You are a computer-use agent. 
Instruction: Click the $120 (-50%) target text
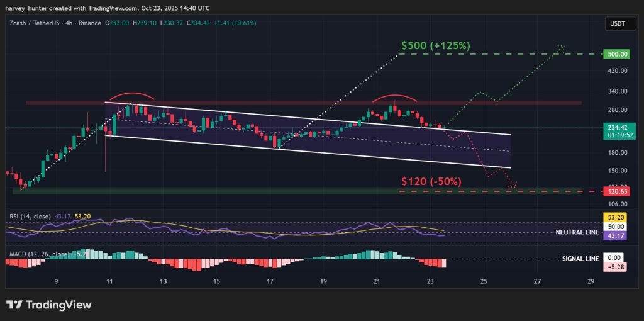tap(431, 181)
